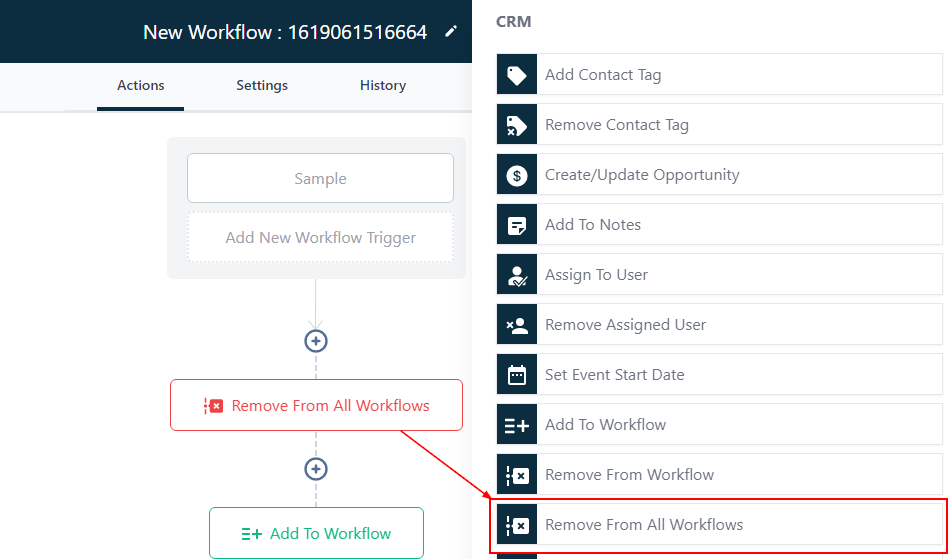Open the Sample trigger box

coord(320,179)
